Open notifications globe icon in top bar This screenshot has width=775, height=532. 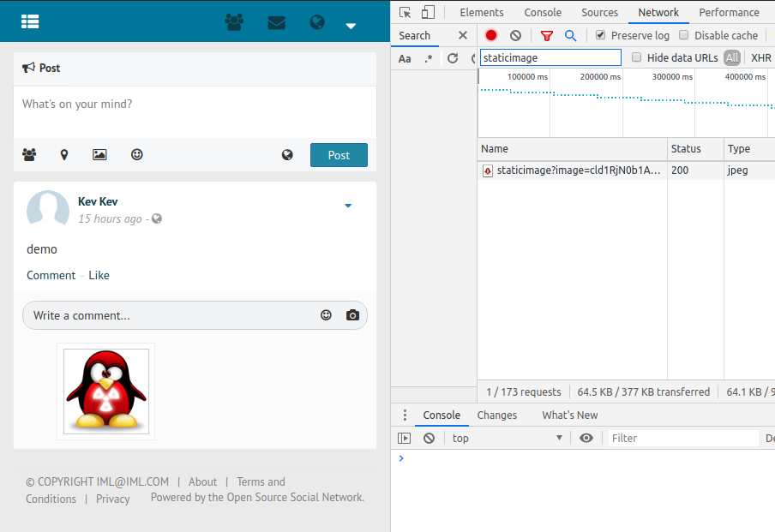(317, 22)
